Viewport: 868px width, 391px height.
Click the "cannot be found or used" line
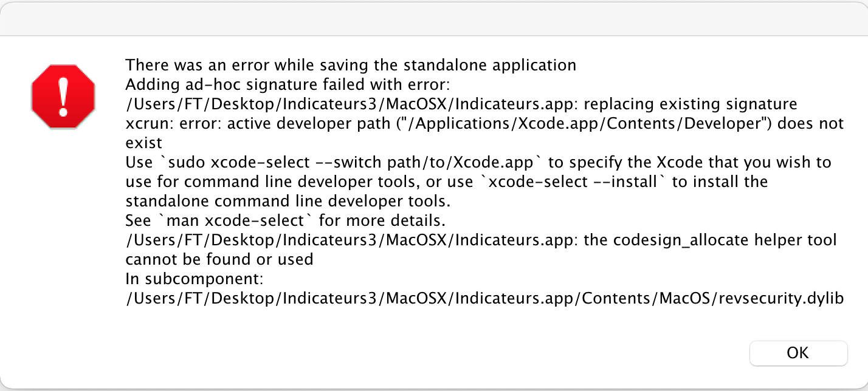click(219, 259)
